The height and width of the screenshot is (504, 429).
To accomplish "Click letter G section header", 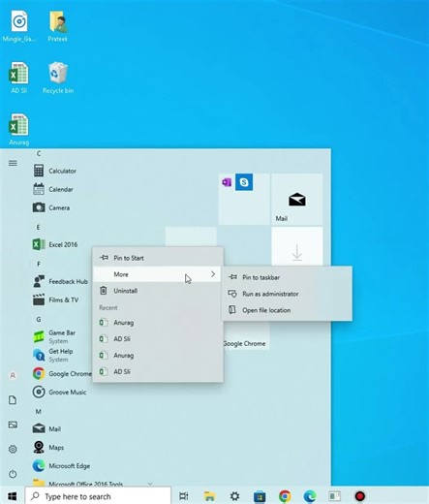I will pyautogui.click(x=39, y=320).
